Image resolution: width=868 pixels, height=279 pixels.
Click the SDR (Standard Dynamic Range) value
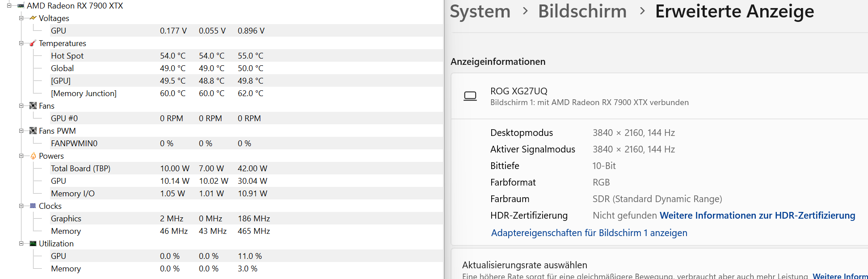657,199
